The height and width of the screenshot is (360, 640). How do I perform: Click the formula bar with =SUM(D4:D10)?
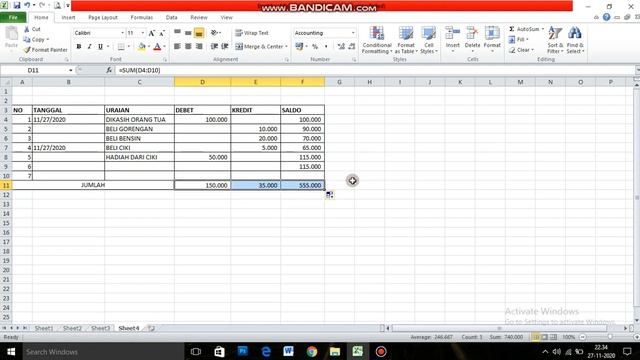[x=376, y=70]
